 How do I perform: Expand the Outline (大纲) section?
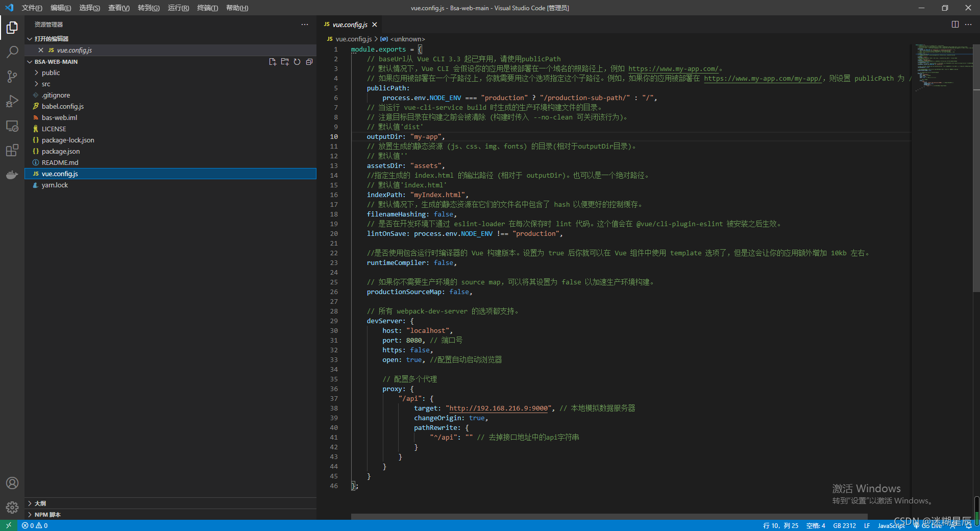(x=170, y=503)
